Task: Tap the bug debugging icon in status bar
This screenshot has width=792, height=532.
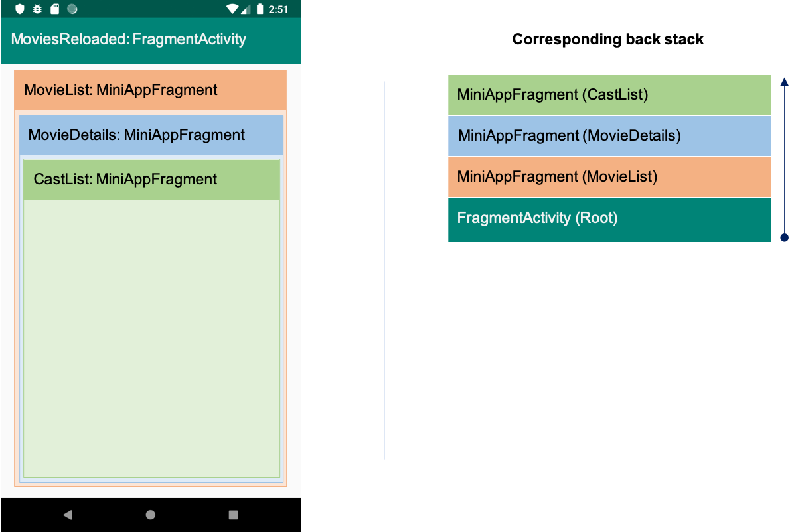Action: tap(37, 9)
